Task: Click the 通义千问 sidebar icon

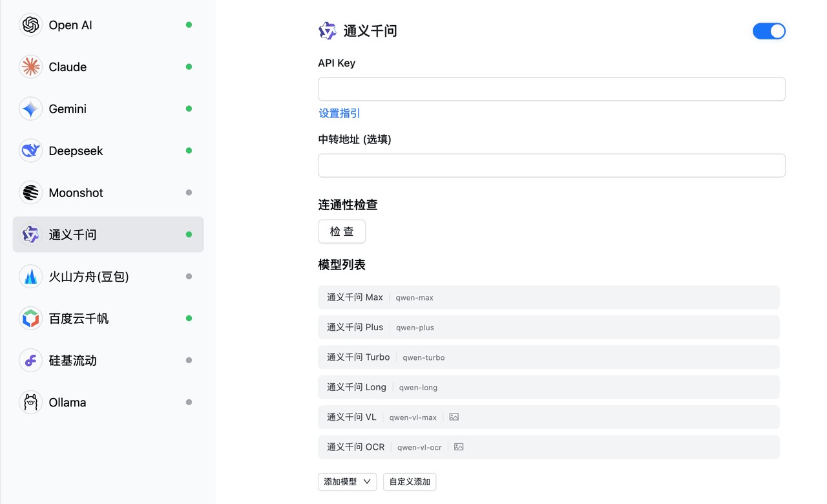Action: click(x=30, y=235)
